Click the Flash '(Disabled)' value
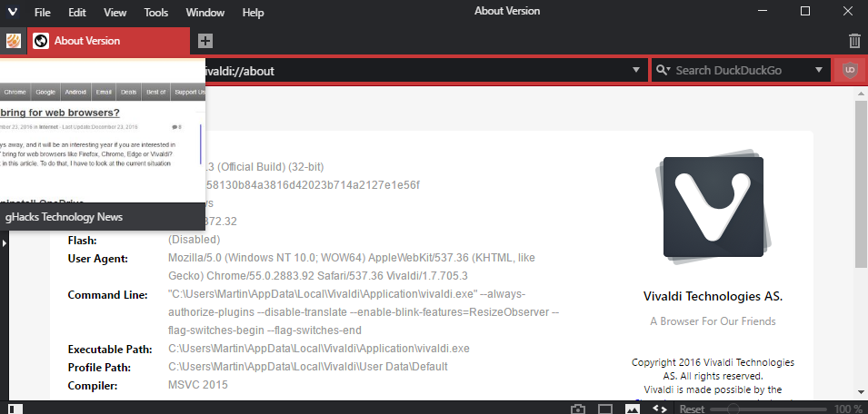The width and height of the screenshot is (868, 414). click(x=194, y=240)
